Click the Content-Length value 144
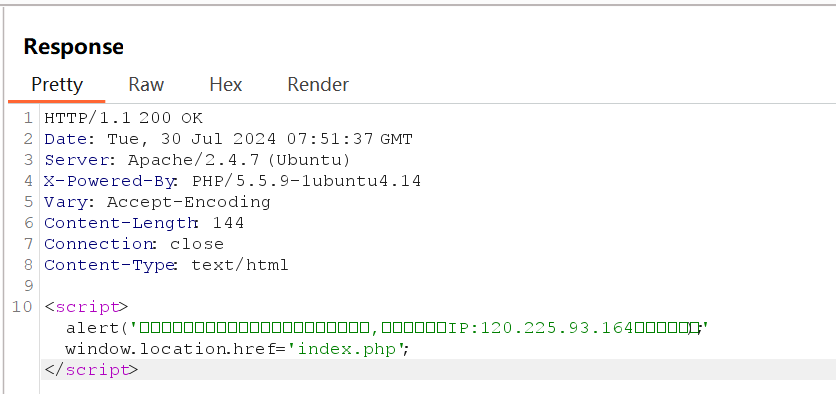 point(228,223)
